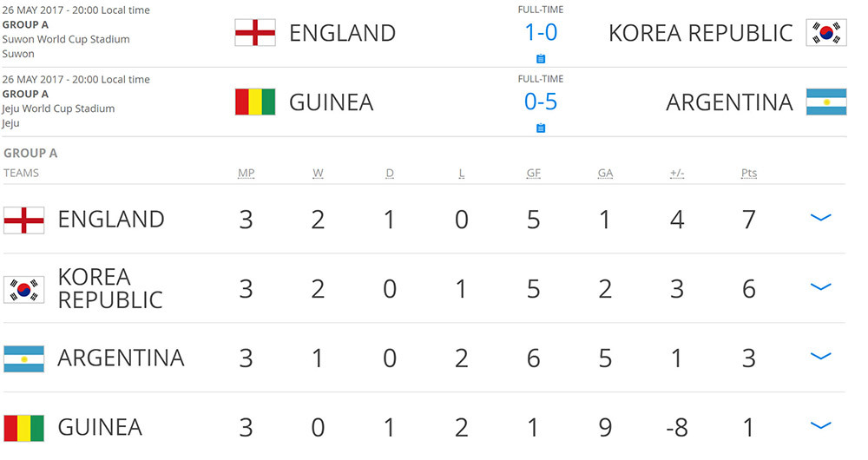Screen dimensions: 868x460
Task: Expand Argentina row in the standings
Action: click(820, 356)
